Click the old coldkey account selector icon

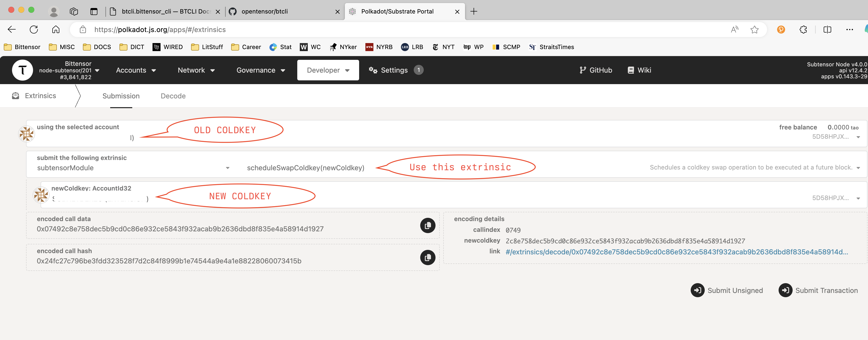point(25,133)
